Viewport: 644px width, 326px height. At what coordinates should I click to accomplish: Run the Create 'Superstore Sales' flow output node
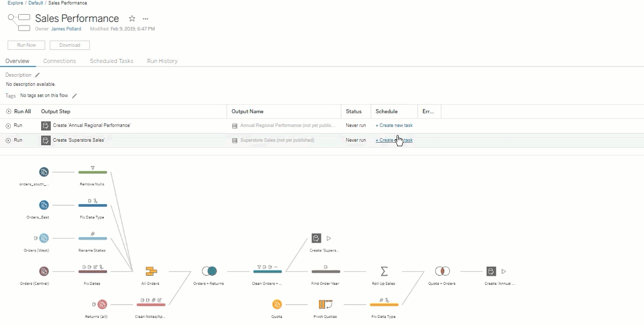[x=329, y=238]
